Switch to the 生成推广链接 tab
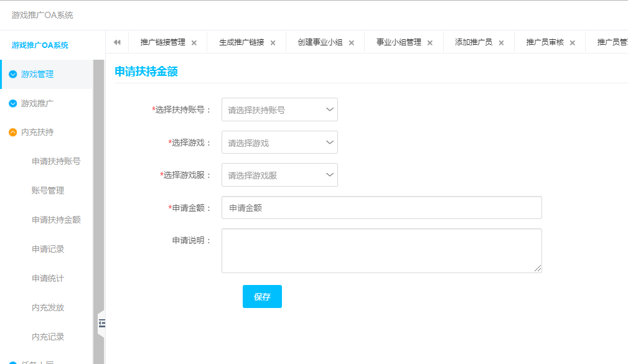 point(241,42)
